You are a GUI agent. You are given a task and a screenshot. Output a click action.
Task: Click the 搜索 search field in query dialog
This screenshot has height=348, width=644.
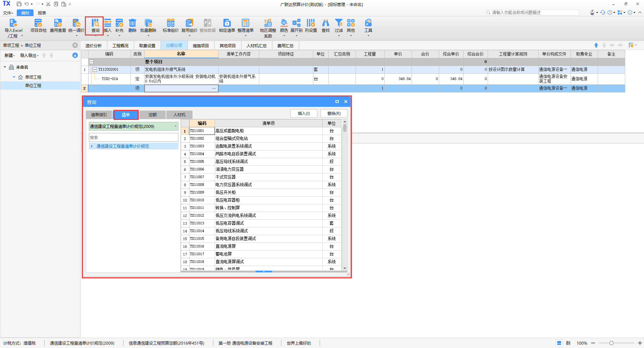pos(133,137)
